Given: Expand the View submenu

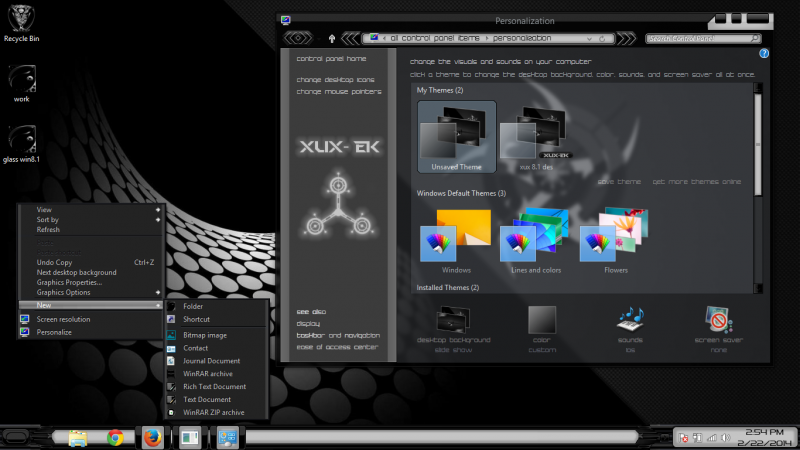Looking at the screenshot, I should coord(91,210).
